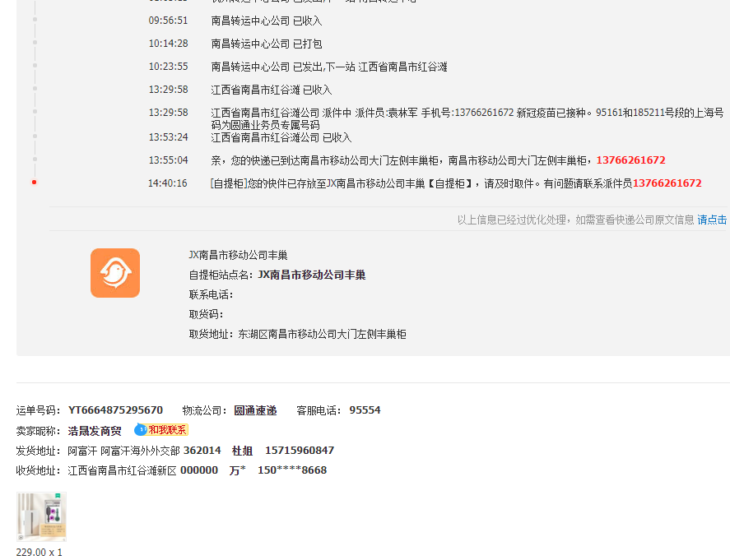The width and height of the screenshot is (730, 560).
Task: Click sender name 杜姐
Action: pyautogui.click(x=242, y=451)
